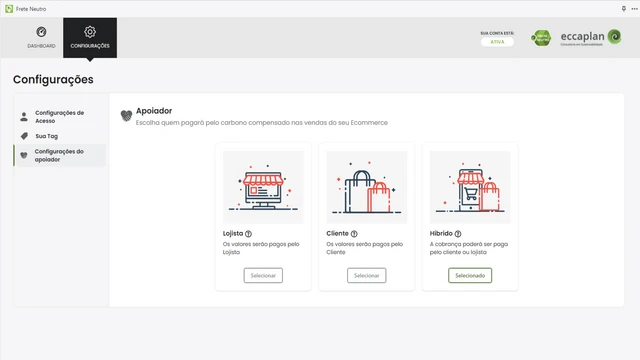The image size is (640, 360).
Task: Click the Híbrido help question icon
Action: (x=458, y=234)
